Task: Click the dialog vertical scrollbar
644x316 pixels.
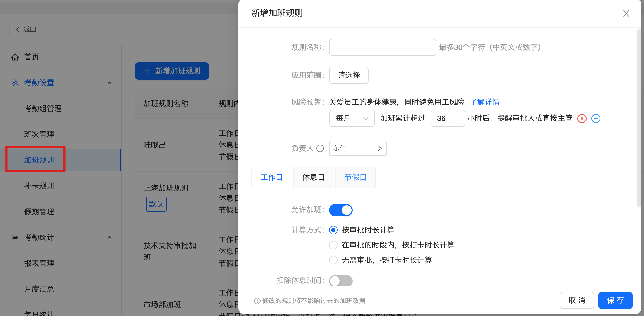Action: click(x=639, y=118)
